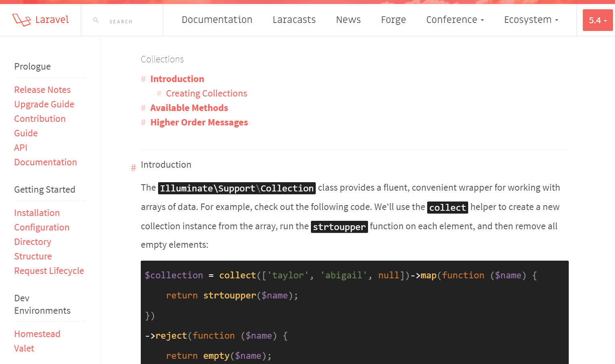Open the News section
Image resolution: width=615 pixels, height=364 pixels.
point(348,19)
